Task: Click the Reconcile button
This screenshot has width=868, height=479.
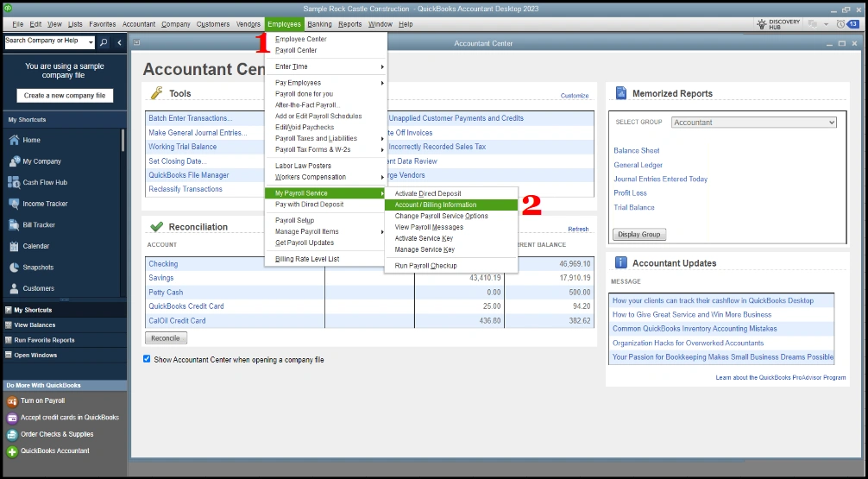Action: (x=166, y=338)
